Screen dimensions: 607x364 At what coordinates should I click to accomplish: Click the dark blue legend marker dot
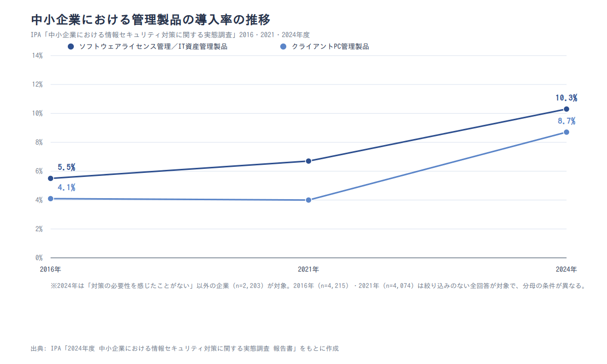(71, 47)
